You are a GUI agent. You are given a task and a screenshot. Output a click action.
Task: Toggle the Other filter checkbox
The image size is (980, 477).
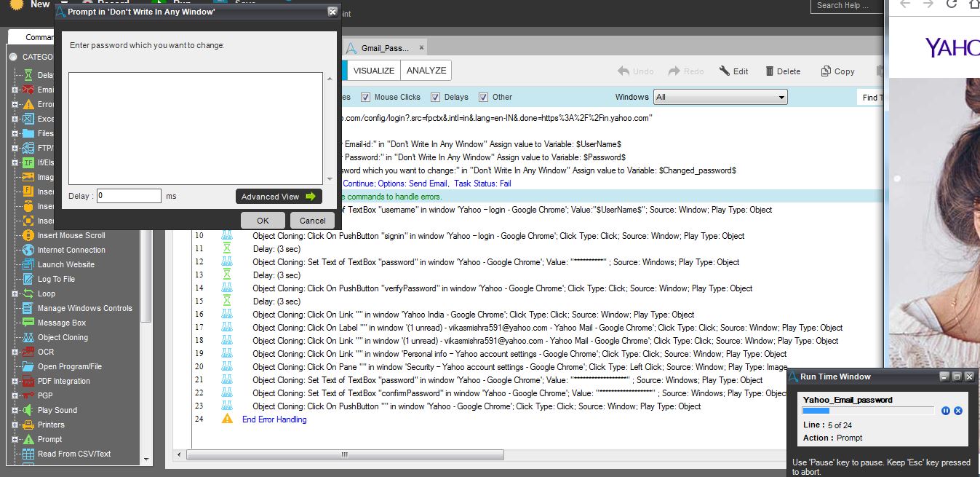point(483,97)
